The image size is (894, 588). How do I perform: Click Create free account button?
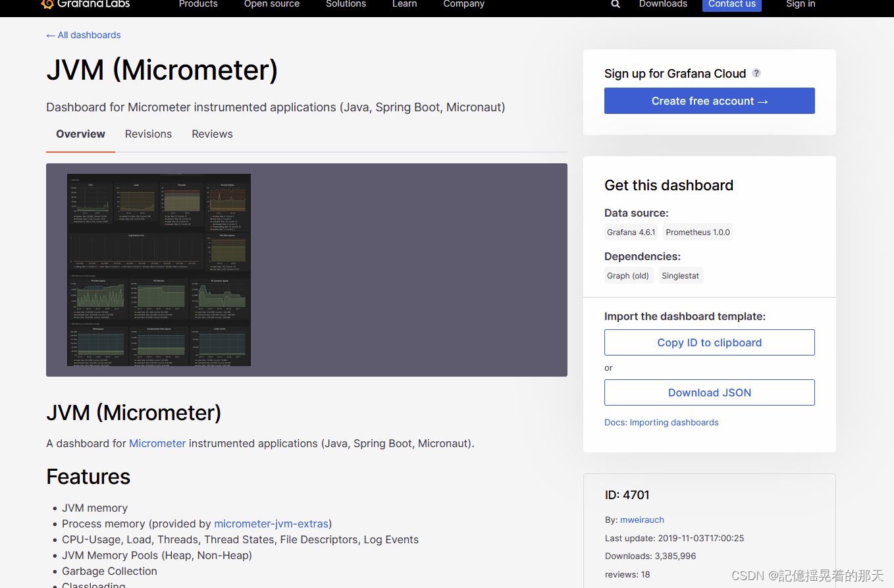(710, 101)
